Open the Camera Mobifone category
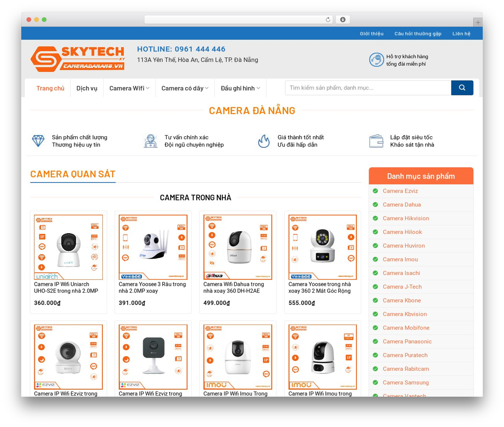 [x=406, y=328]
